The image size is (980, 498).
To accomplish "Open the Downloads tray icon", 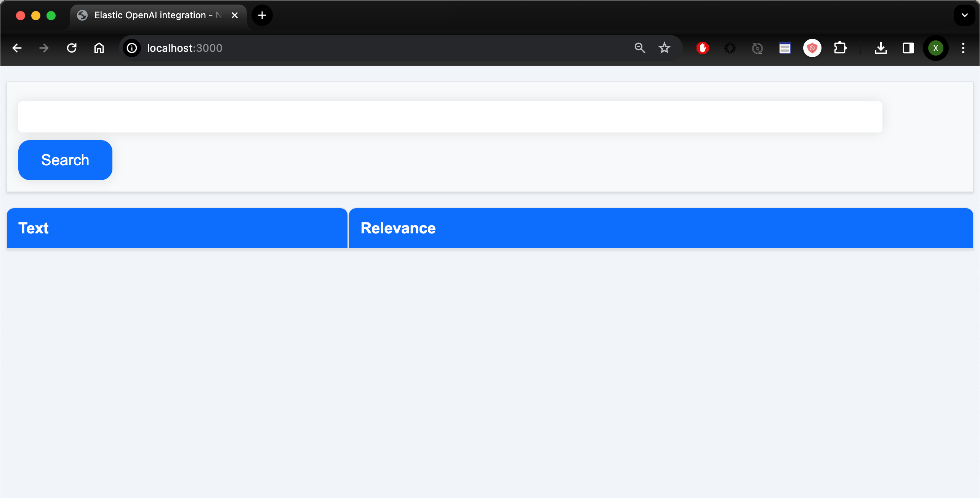I will point(881,48).
